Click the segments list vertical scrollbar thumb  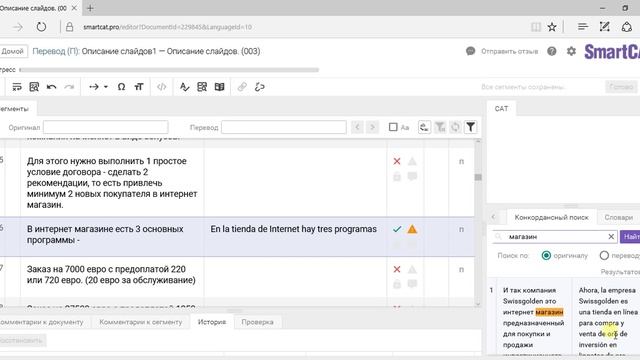coord(478,177)
